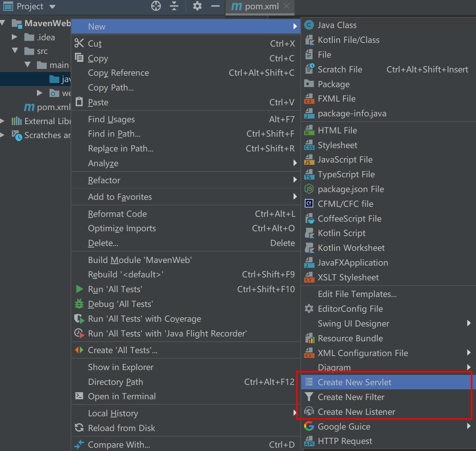Image resolution: width=476 pixels, height=451 pixels.
Task: Click the Package folder icon
Action: point(309,83)
